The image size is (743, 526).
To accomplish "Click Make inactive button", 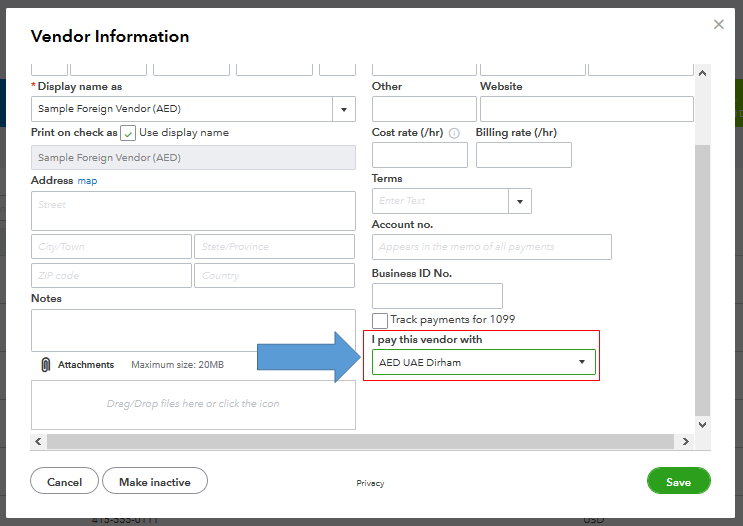I will coord(154,481).
